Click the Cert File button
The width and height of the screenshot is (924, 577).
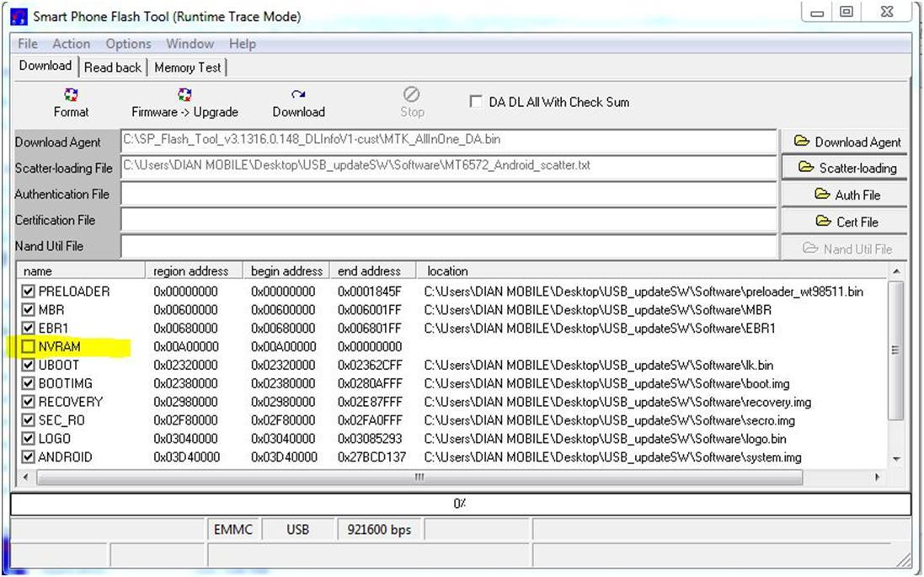844,222
